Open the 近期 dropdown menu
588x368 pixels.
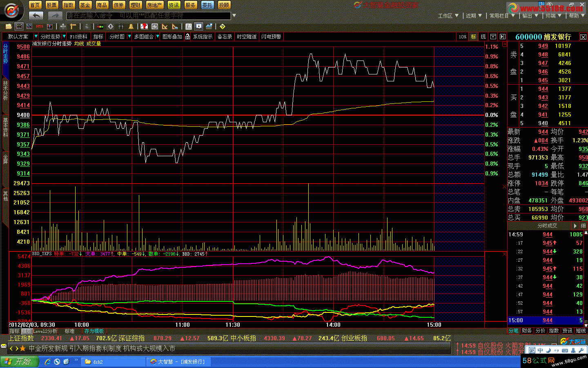(474, 16)
